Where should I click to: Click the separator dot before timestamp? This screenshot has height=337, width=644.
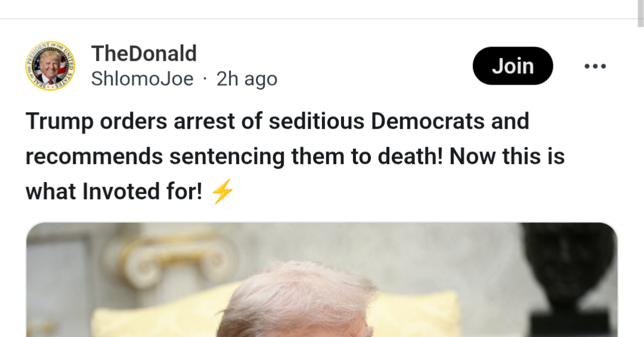tap(205, 79)
